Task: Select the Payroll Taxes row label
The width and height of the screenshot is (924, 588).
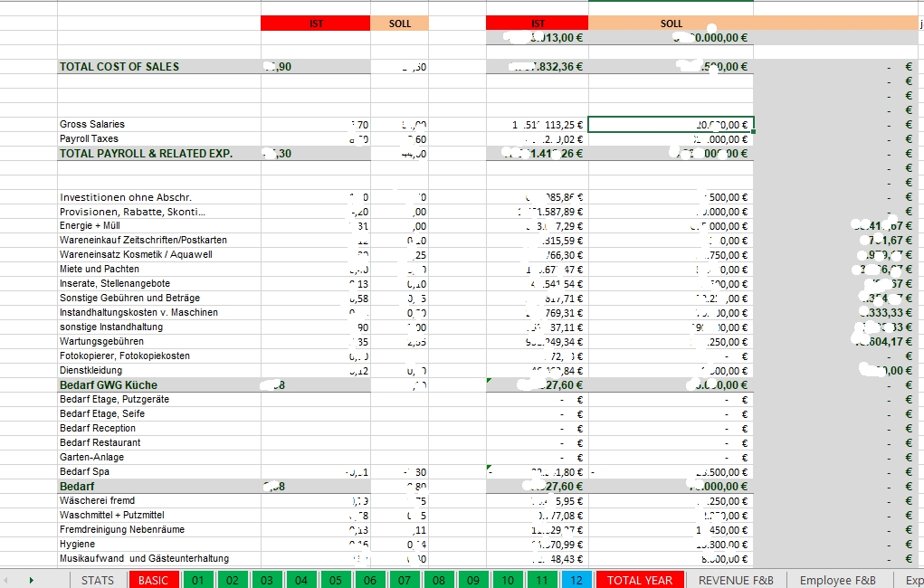Action: click(x=89, y=139)
